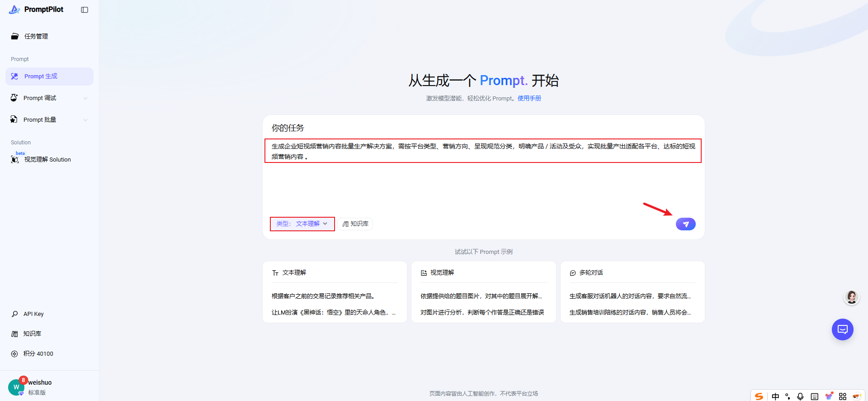Click the 页面内容皆由人工智能创作 footer notice

(484, 394)
